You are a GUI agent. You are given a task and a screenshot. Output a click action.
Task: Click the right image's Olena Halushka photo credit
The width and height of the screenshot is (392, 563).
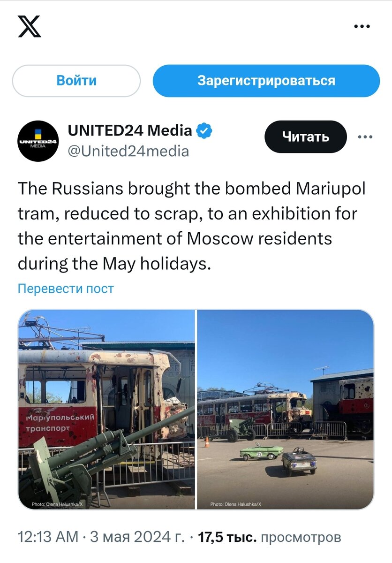click(236, 504)
